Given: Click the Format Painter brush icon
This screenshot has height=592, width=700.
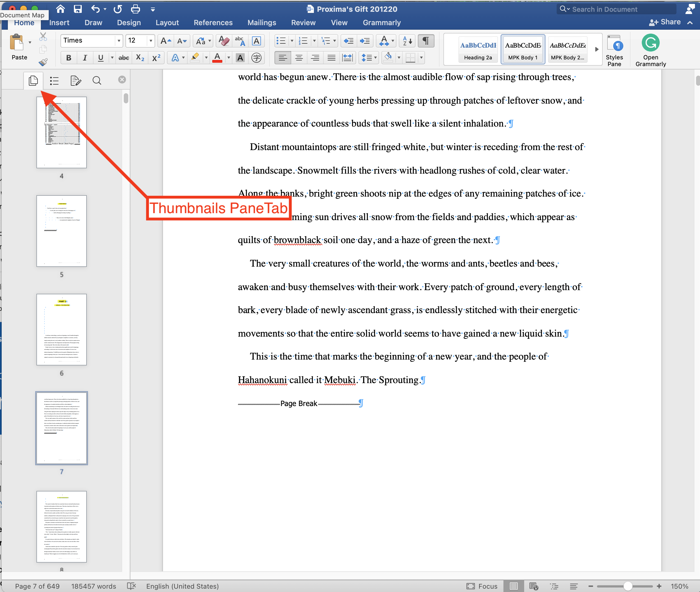Looking at the screenshot, I should pos(43,62).
